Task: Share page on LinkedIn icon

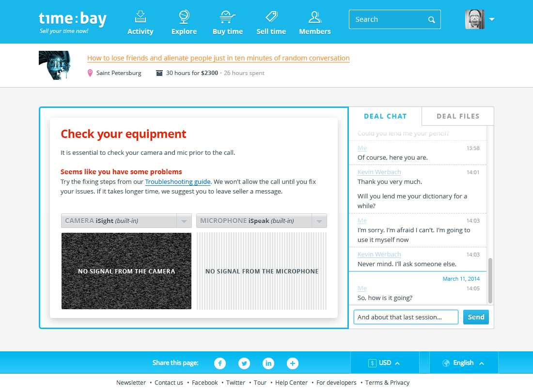Action: coord(268,363)
